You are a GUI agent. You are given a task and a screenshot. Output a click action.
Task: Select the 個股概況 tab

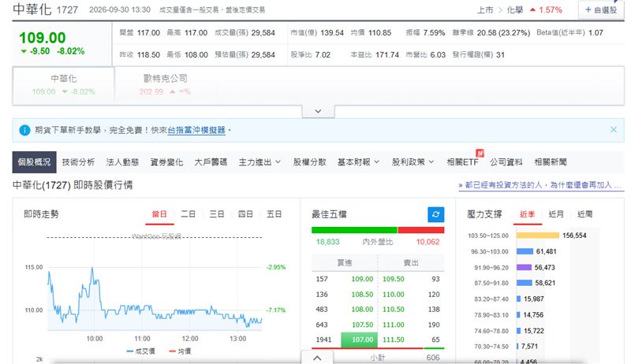[x=34, y=162]
